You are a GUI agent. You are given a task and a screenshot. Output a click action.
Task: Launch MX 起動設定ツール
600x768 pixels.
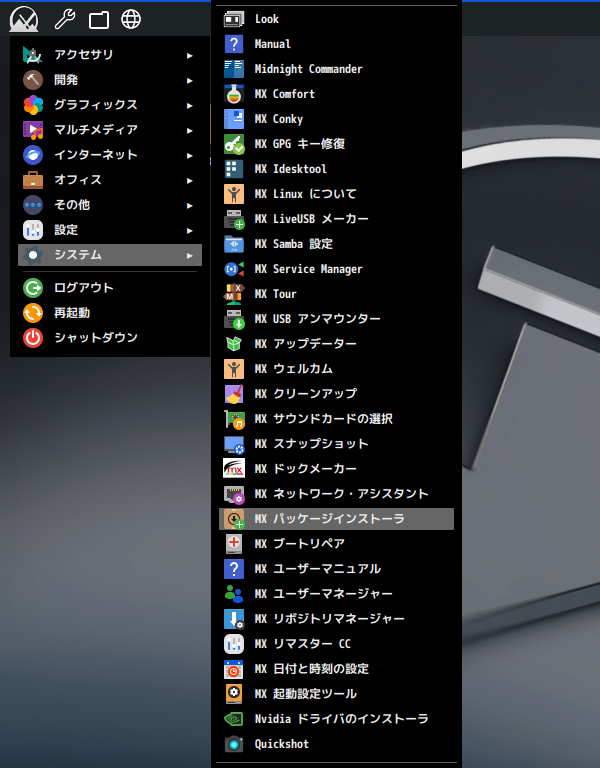click(336, 694)
